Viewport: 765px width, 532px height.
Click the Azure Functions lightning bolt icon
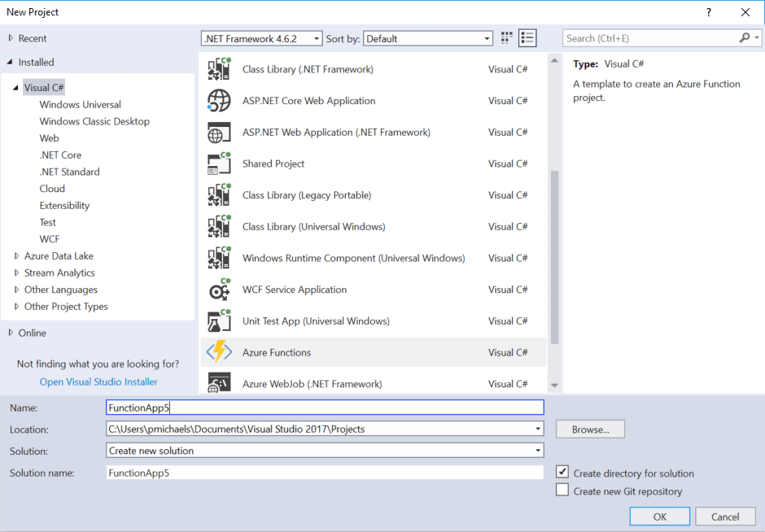[219, 352]
